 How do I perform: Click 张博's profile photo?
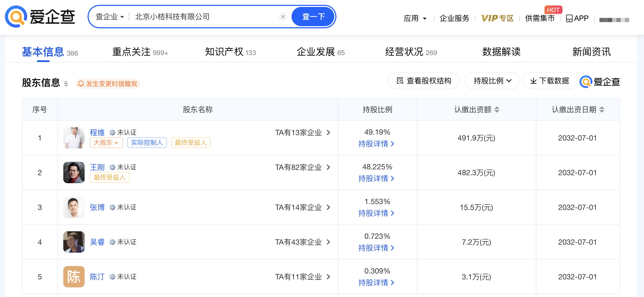(74, 207)
